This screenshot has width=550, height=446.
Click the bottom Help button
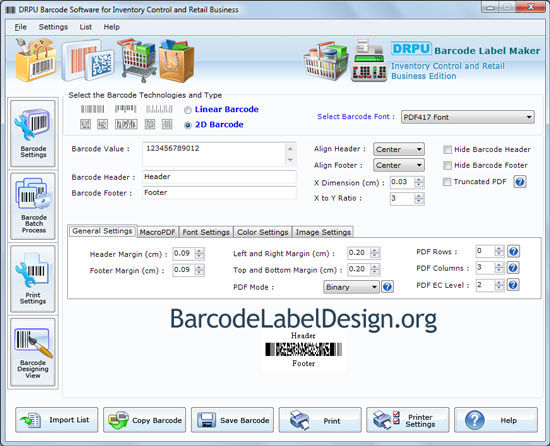496,420
